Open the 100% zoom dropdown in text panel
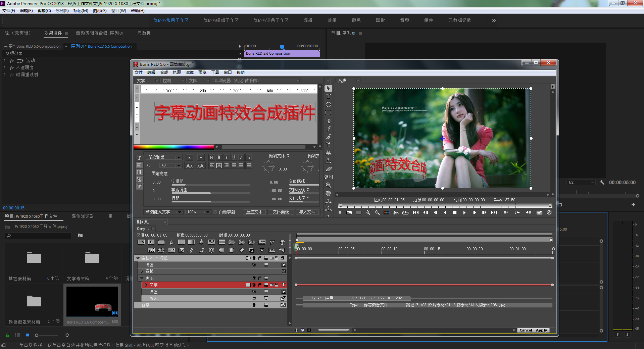644x349 pixels. (x=198, y=212)
